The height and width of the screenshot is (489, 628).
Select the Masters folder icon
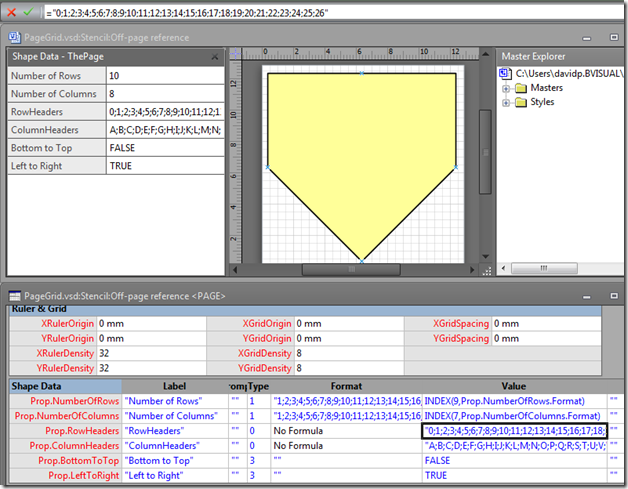523,89
